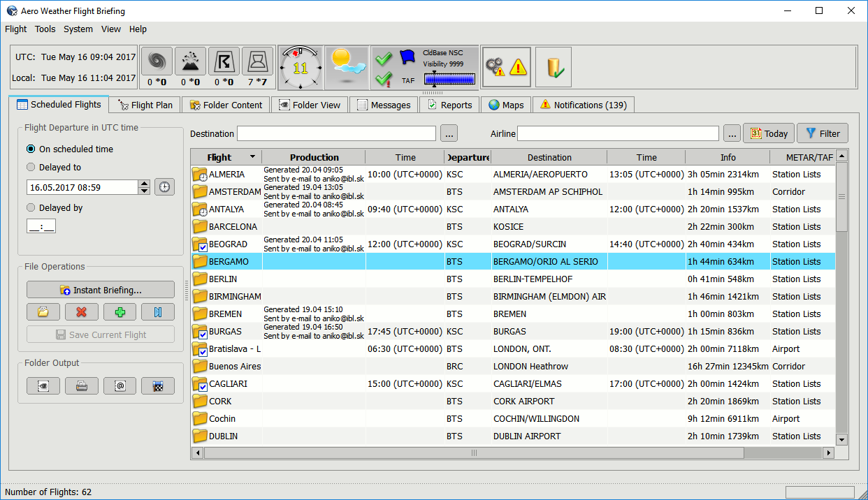This screenshot has width=868, height=500.
Task: Print folder output with printer button
Action: pos(82,386)
